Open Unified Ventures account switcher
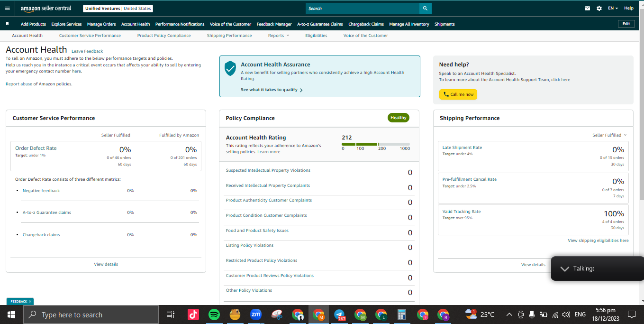 pos(118,9)
